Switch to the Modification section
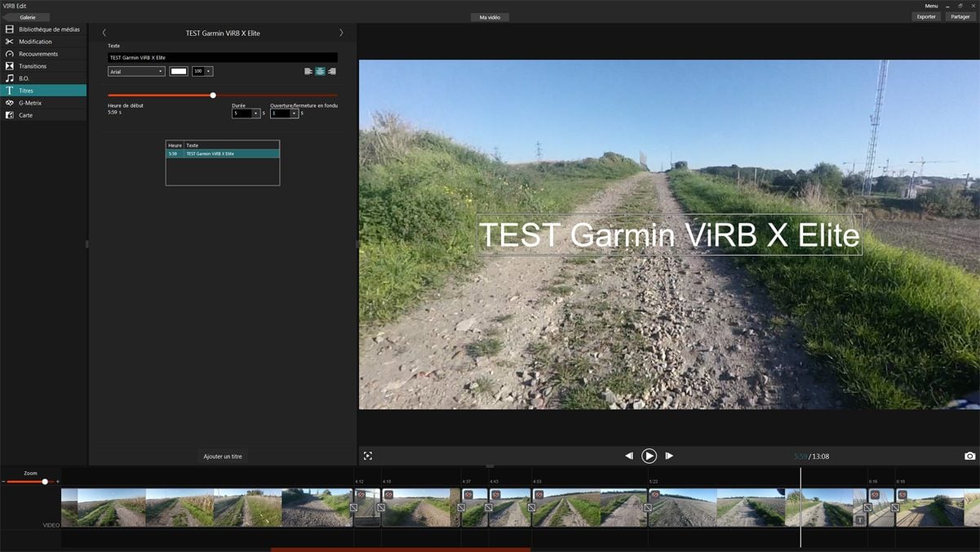The height and width of the screenshot is (552, 980). (x=43, y=42)
